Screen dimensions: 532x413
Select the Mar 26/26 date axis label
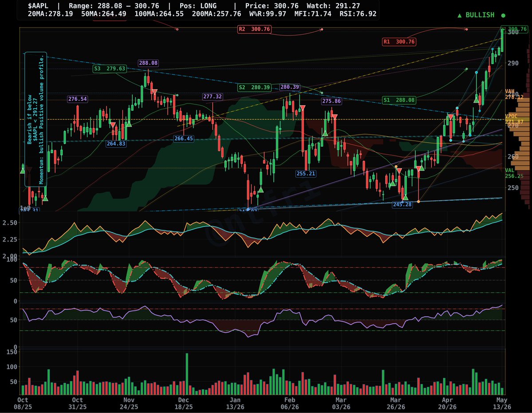point(396,403)
